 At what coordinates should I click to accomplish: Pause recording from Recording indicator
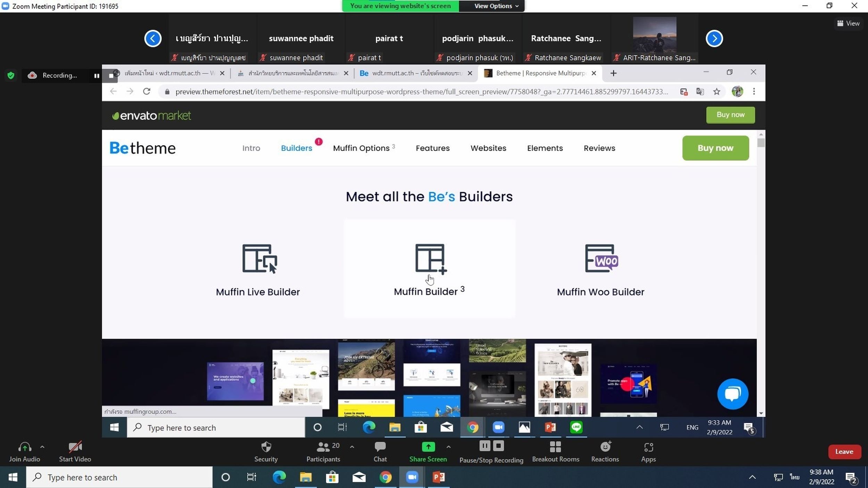(97, 75)
